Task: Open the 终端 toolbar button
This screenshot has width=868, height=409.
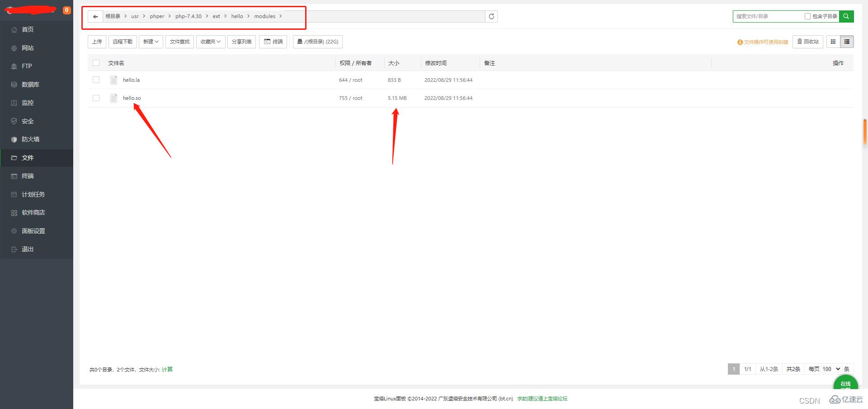Action: coord(273,42)
